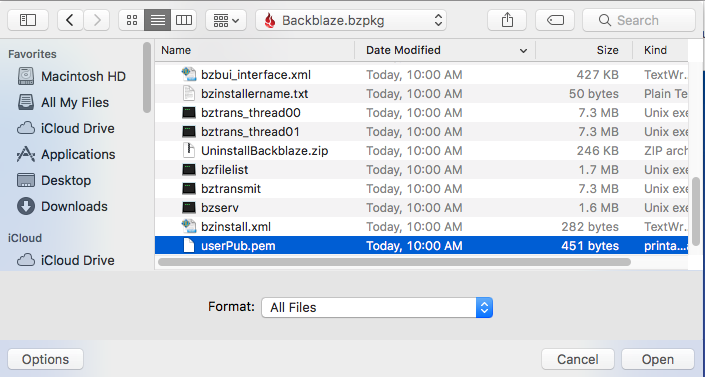Click the Macintosh HD drive icon

(x=26, y=76)
